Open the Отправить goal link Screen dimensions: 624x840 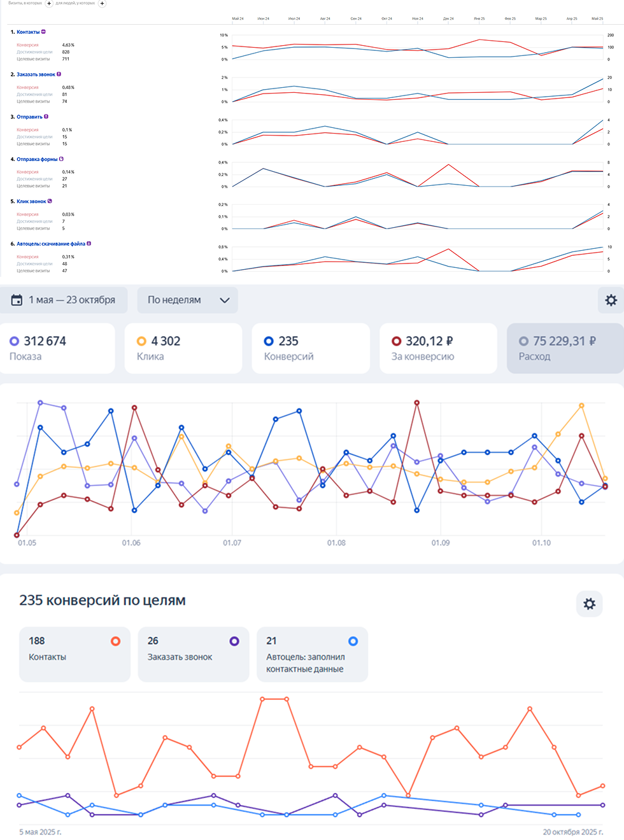pyautogui.click(x=29, y=117)
